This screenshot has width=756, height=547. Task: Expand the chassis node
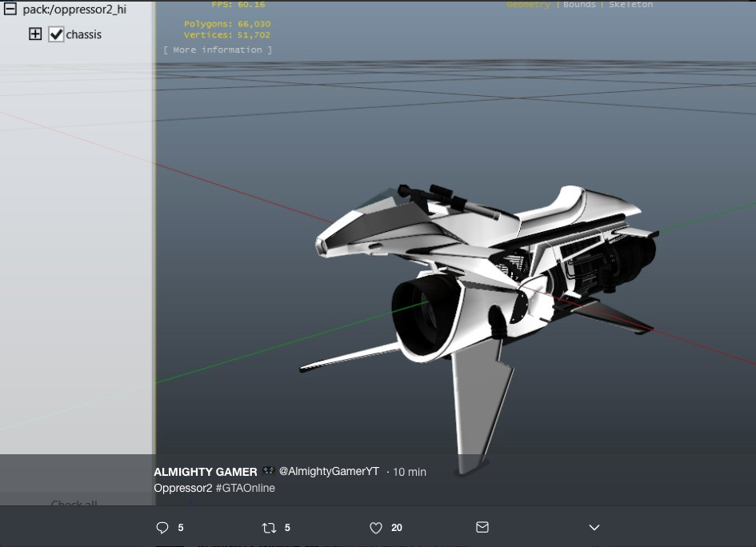pos(35,34)
